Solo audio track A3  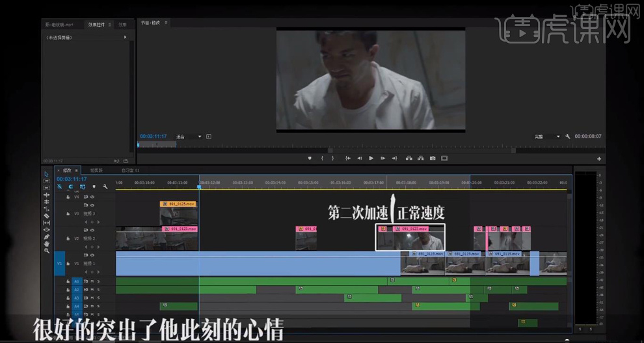click(98, 298)
